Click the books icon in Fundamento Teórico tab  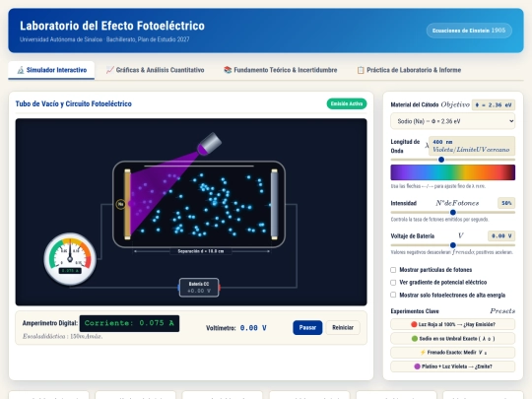point(228,70)
